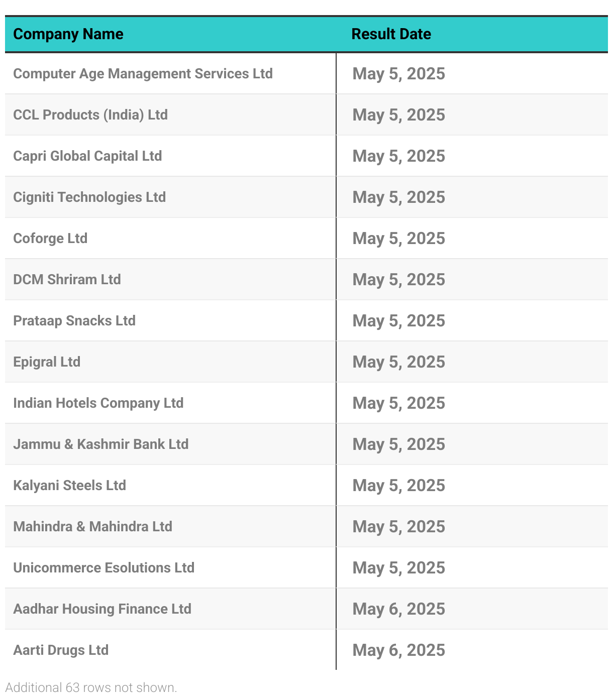Image resolution: width=613 pixels, height=700 pixels.
Task: Click CCL Products (India) Ltd company name
Action: point(90,115)
